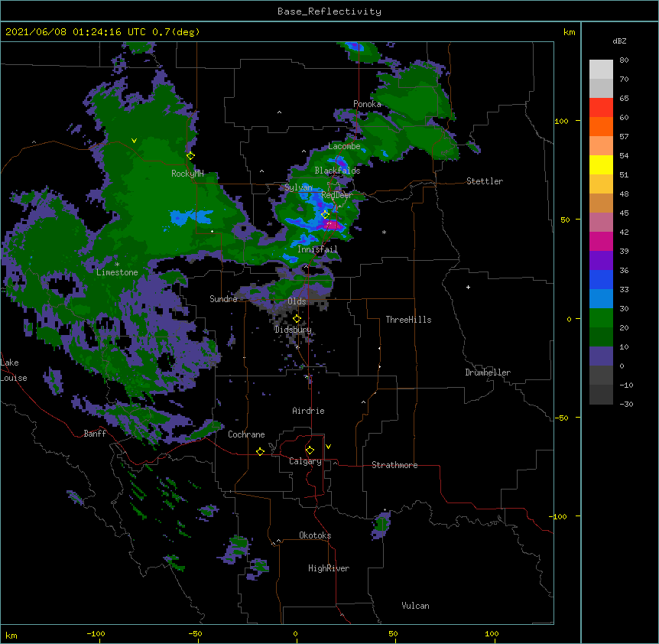659x644 pixels.
Task: Click the Stettler label
Action: tap(485, 181)
